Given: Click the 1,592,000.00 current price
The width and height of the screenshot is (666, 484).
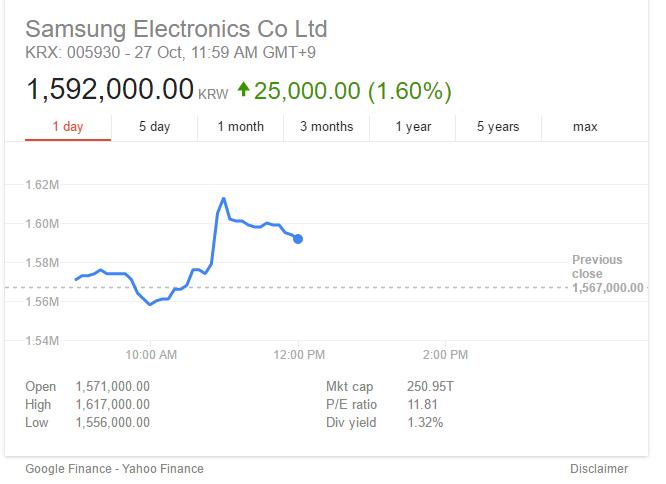Looking at the screenshot, I should pyautogui.click(x=110, y=89).
